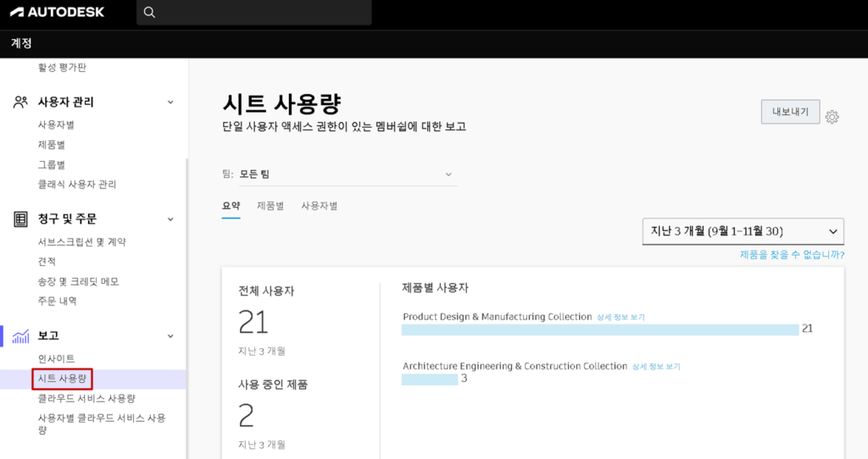Collapse the 사용자 관리 section chevron

click(x=170, y=102)
